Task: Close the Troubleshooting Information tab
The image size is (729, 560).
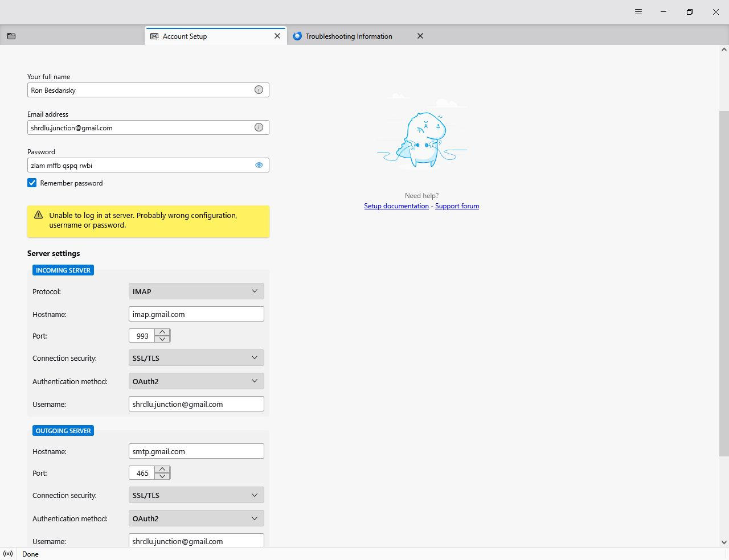Action: (420, 36)
